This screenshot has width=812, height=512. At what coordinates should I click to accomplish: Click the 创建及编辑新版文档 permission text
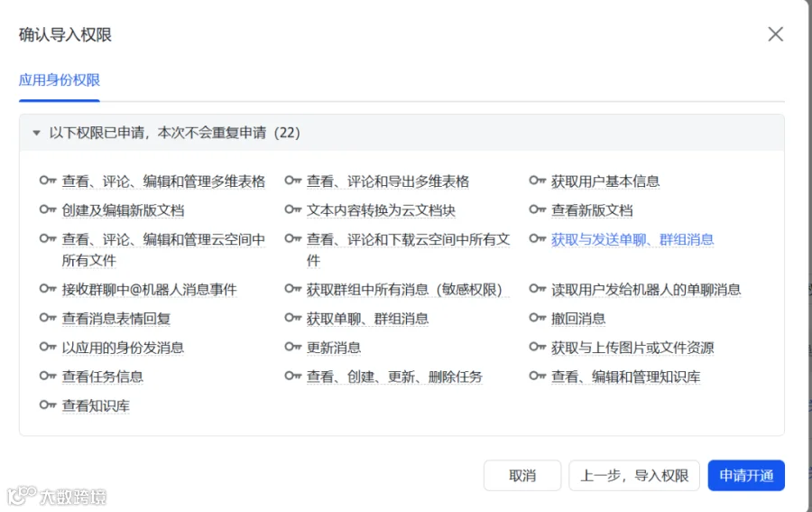(123, 210)
